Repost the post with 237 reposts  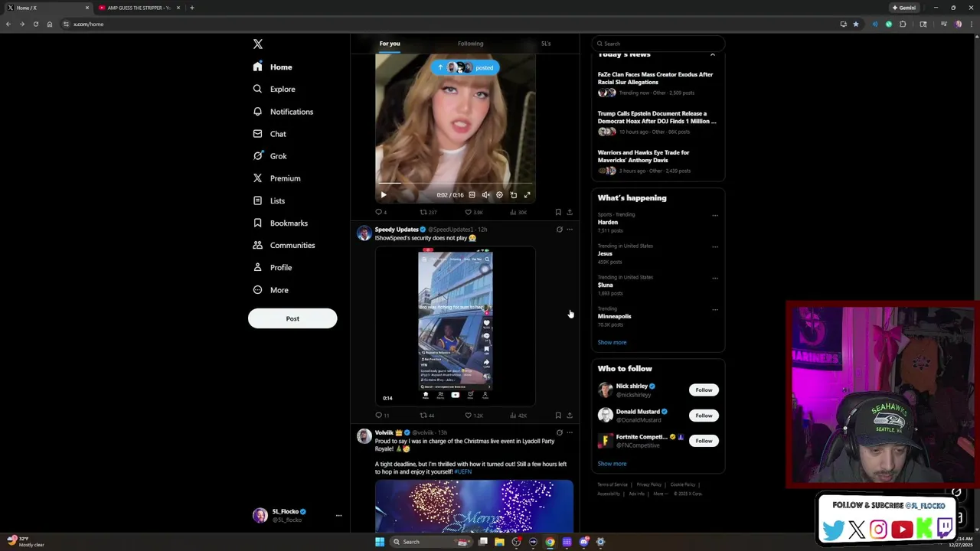tap(427, 212)
